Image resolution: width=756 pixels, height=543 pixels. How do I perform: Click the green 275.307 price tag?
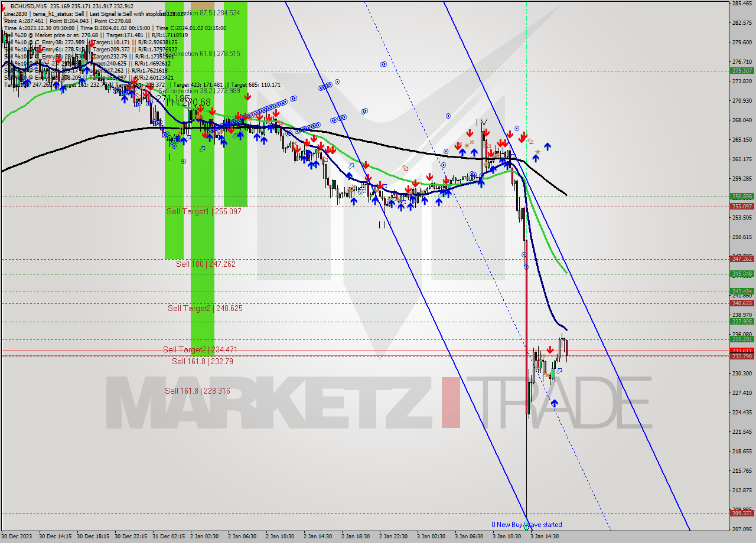click(742, 71)
